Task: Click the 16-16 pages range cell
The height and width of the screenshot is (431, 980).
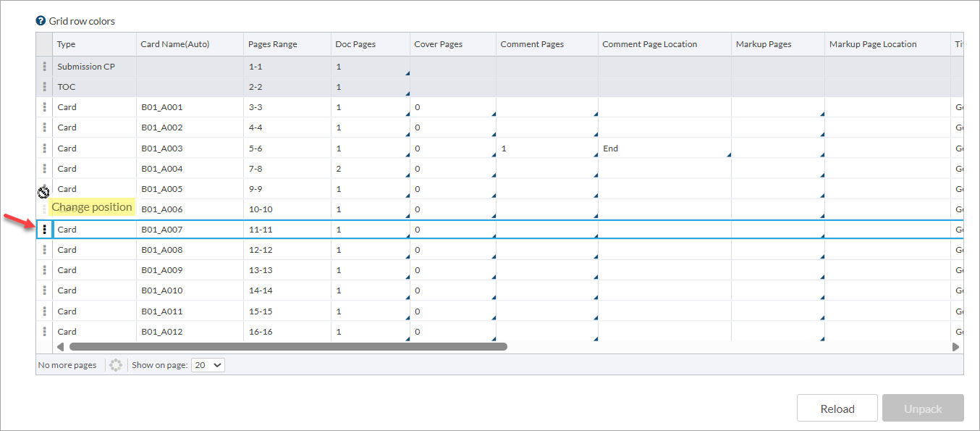Action: coord(287,332)
